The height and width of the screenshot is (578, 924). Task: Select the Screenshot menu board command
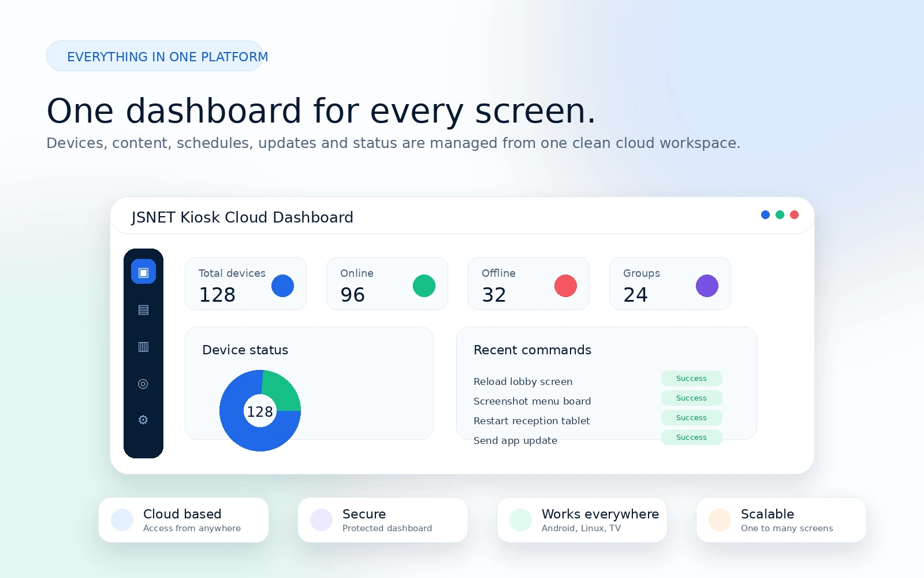[x=532, y=401]
